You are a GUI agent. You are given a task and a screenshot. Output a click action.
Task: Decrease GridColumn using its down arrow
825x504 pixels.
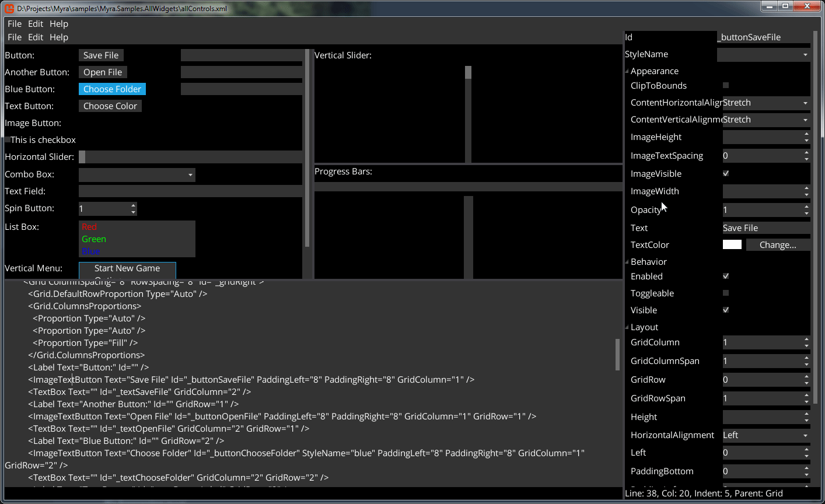pyautogui.click(x=806, y=346)
